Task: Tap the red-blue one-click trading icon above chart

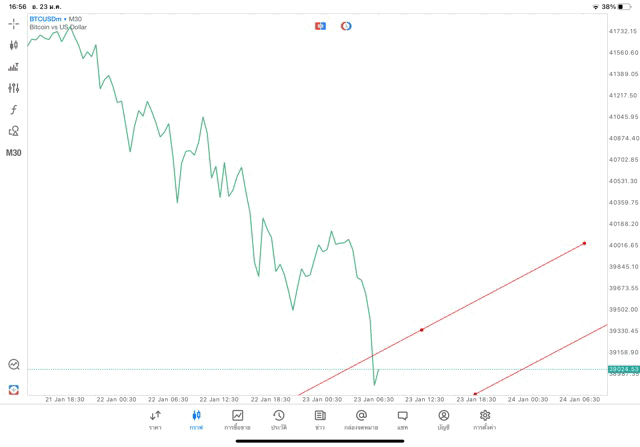Action: (x=320, y=25)
